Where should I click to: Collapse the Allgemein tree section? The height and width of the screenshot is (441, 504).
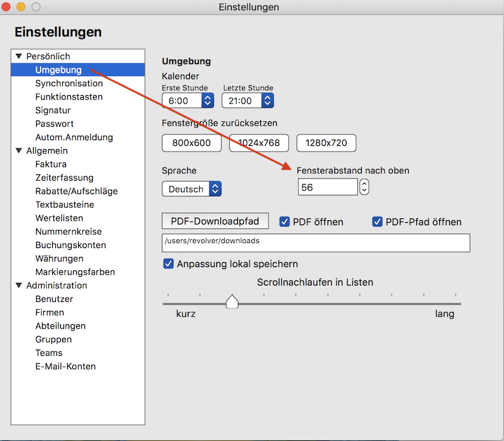(x=18, y=151)
